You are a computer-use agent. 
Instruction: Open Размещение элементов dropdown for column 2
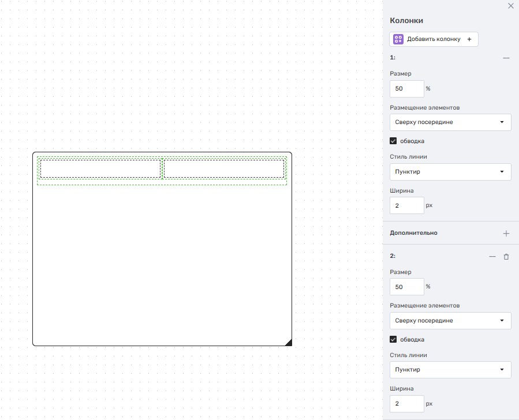tap(450, 320)
